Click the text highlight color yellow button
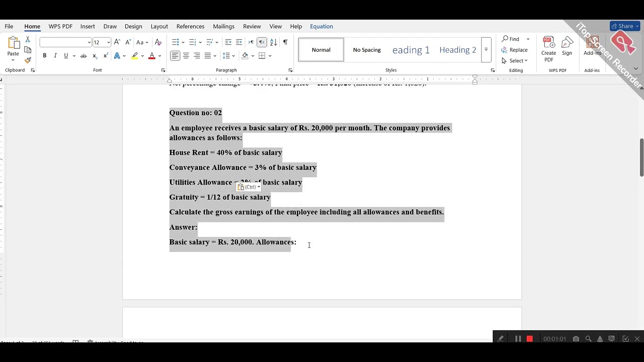This screenshot has height=362, width=644. pyautogui.click(x=134, y=56)
